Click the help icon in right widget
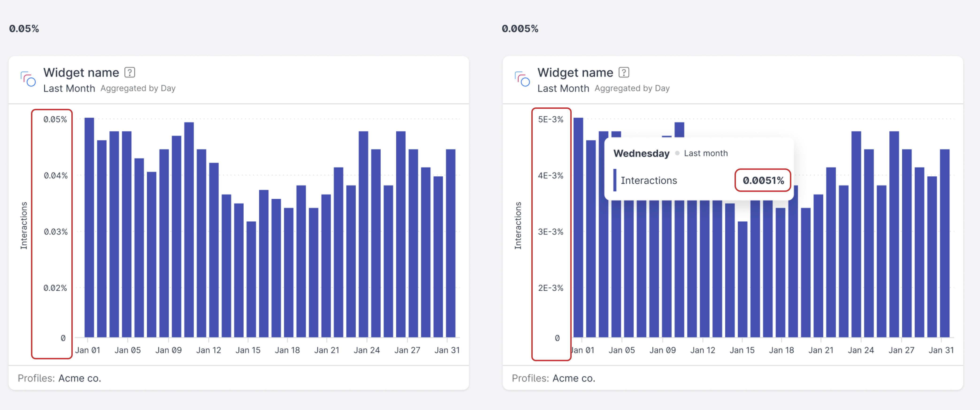 (x=624, y=72)
